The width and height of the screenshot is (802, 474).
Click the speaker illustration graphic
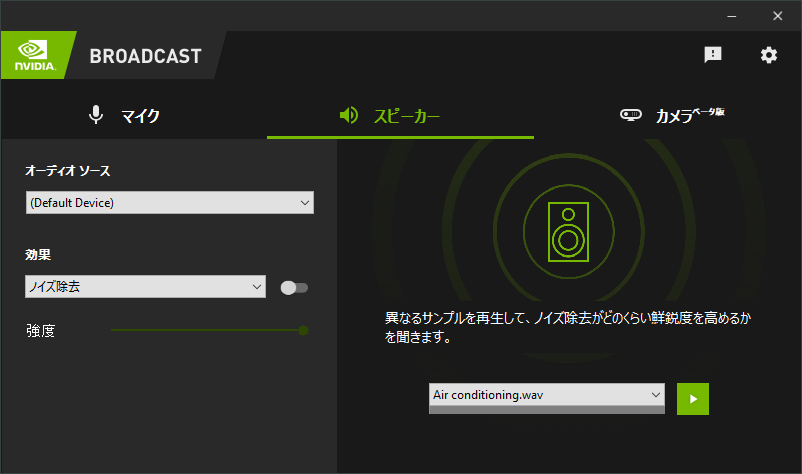point(568,232)
